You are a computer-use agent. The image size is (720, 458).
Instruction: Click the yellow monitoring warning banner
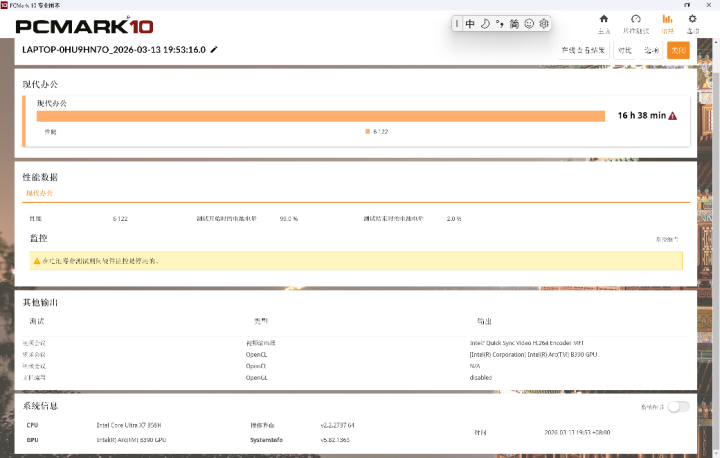pos(356,260)
